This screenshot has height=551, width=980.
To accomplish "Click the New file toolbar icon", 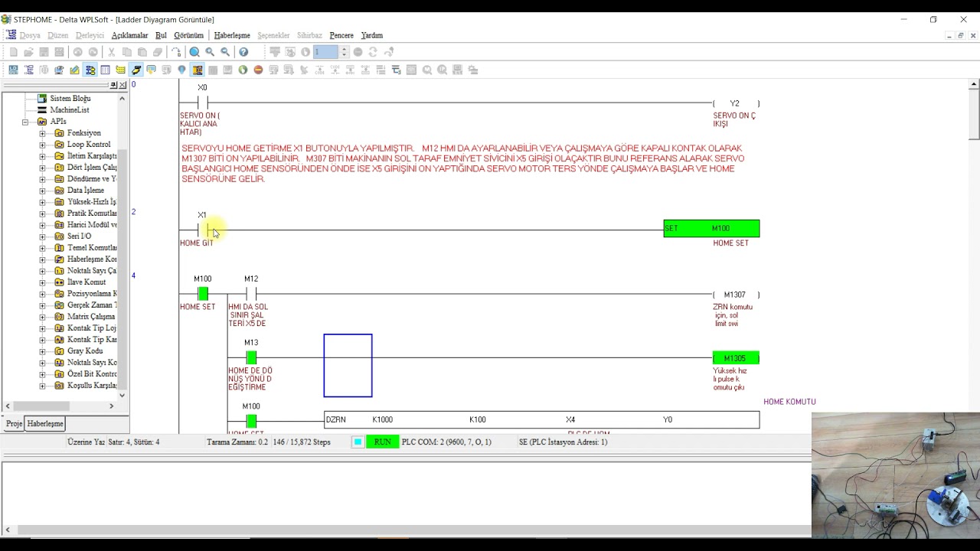I will [x=13, y=52].
